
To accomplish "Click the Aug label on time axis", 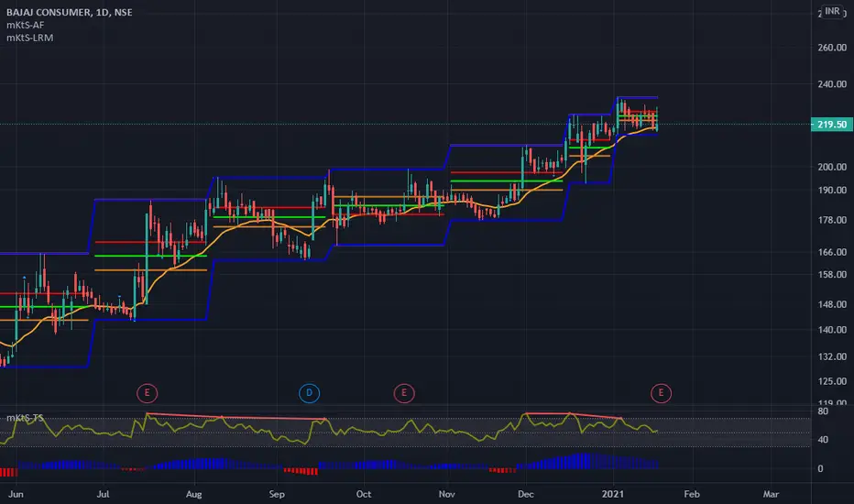I will [x=194, y=494].
